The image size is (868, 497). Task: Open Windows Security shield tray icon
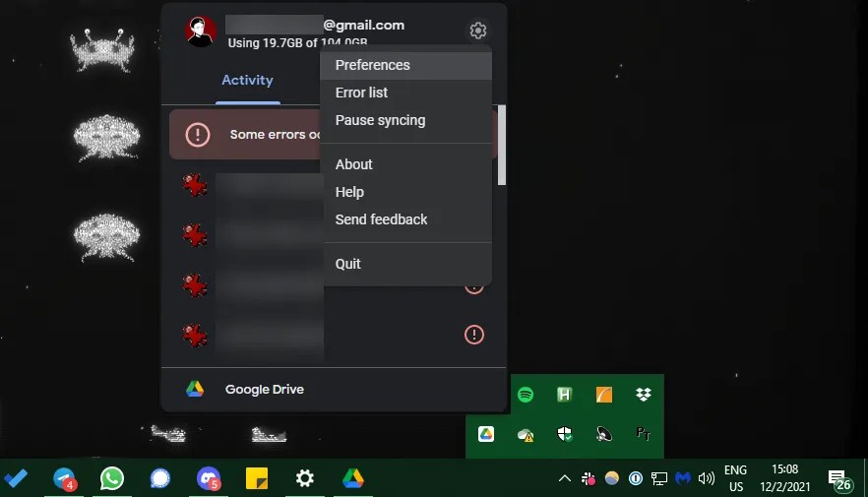coord(565,434)
